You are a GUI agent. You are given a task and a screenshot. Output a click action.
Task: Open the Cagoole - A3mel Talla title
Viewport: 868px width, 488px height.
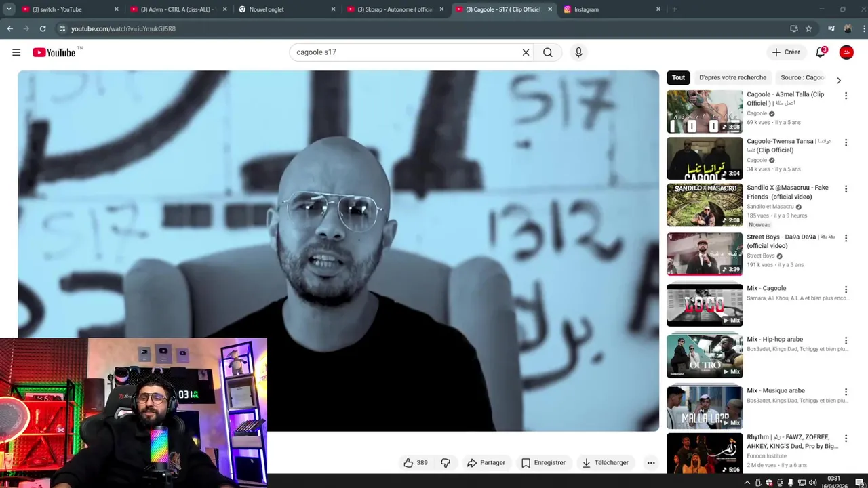point(785,99)
